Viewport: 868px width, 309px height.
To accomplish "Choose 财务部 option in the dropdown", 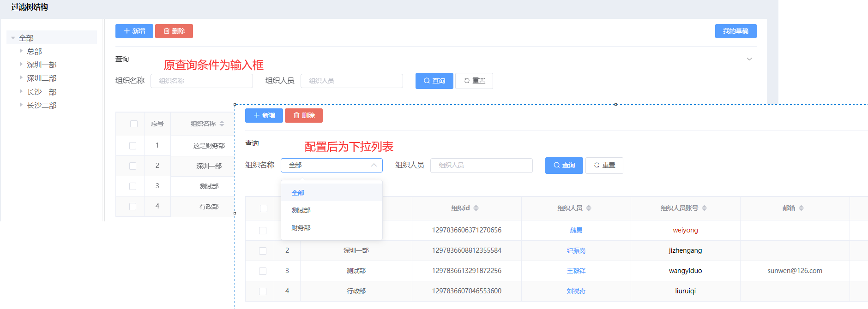I will [301, 228].
